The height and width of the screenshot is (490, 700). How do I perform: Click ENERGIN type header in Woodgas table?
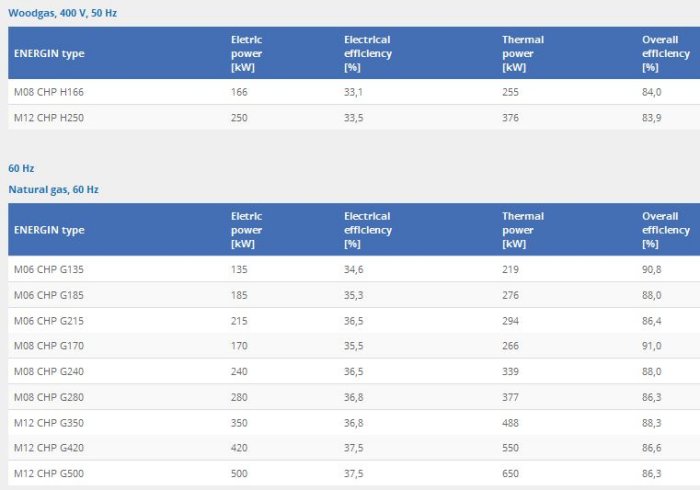tap(48, 53)
